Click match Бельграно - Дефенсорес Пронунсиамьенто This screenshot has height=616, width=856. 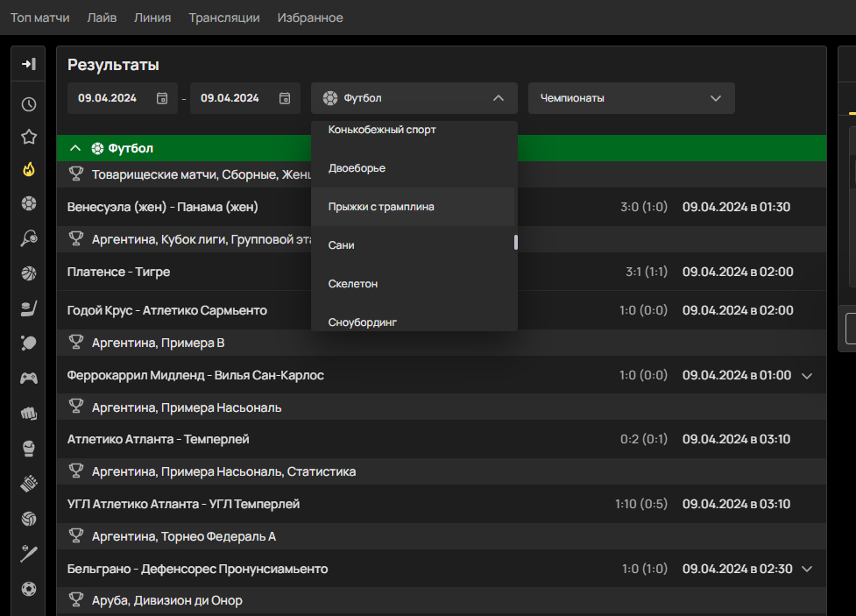point(198,569)
